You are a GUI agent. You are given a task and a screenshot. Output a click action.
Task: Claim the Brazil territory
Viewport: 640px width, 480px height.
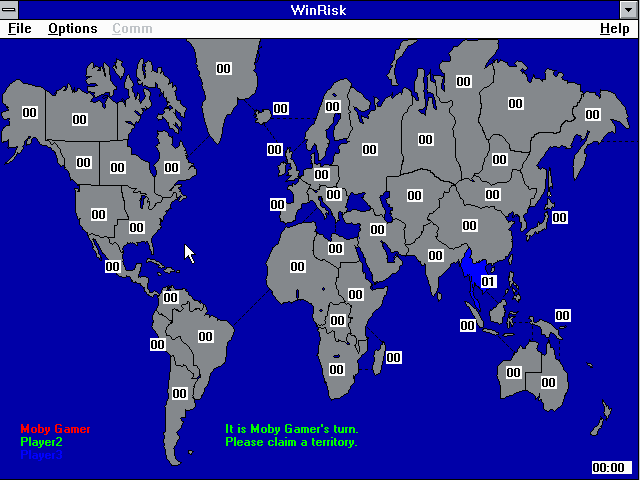[x=205, y=336]
